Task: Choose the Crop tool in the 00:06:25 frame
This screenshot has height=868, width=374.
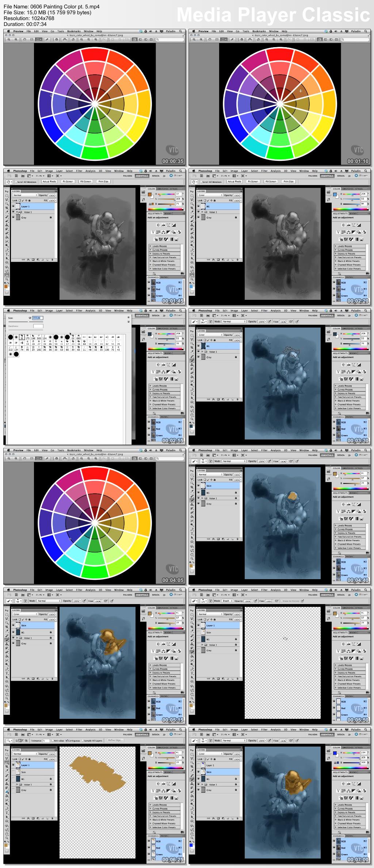Action: pos(7,767)
